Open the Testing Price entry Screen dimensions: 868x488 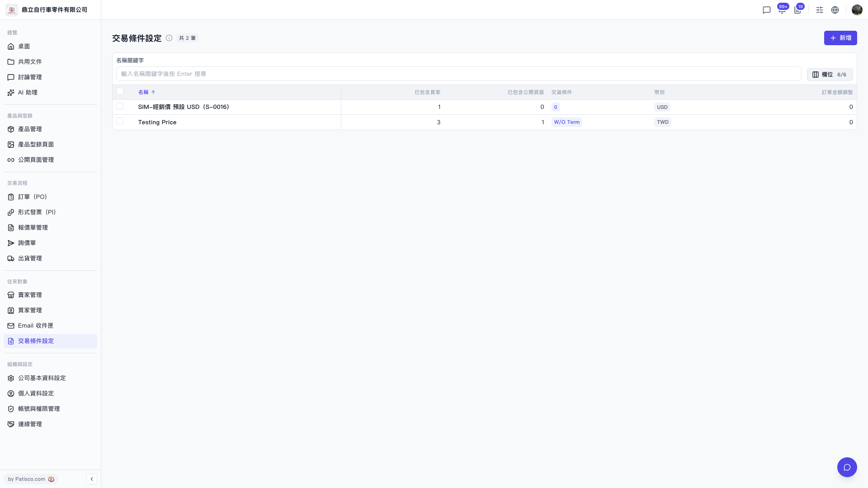point(157,122)
